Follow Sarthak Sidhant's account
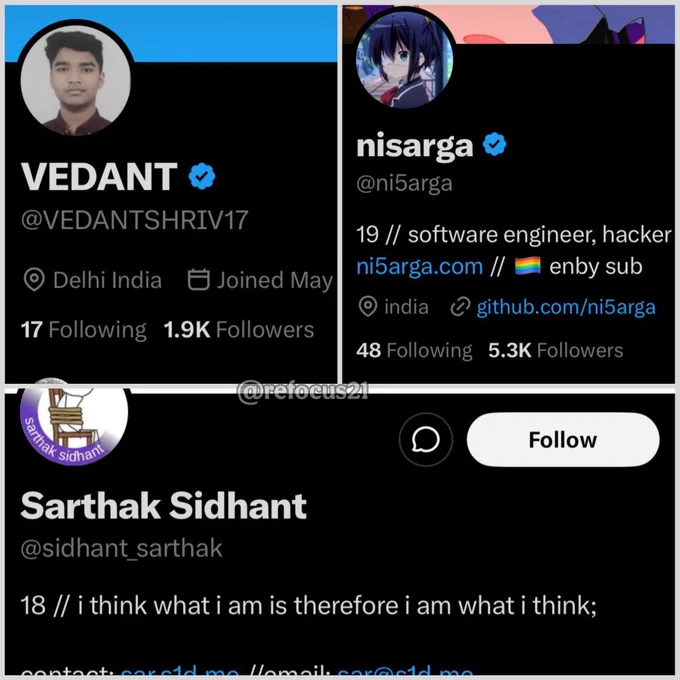This screenshot has width=680, height=680. pos(563,439)
